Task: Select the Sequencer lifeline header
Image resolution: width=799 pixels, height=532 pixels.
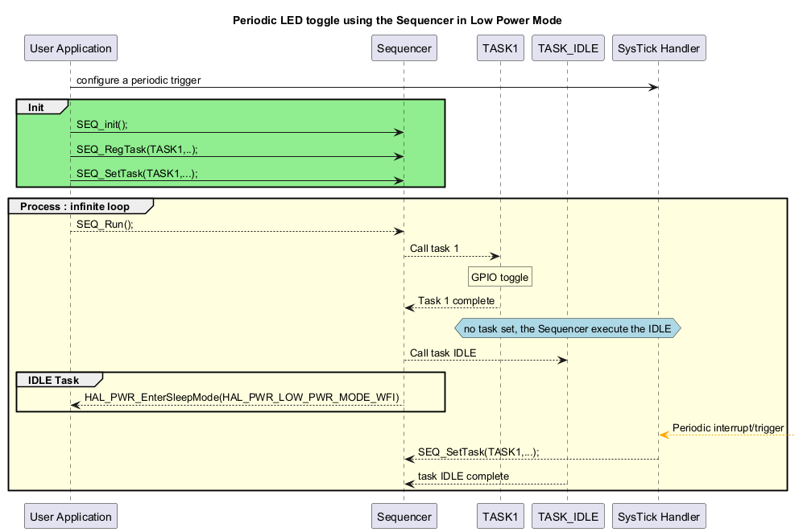Action: pyautogui.click(x=404, y=47)
